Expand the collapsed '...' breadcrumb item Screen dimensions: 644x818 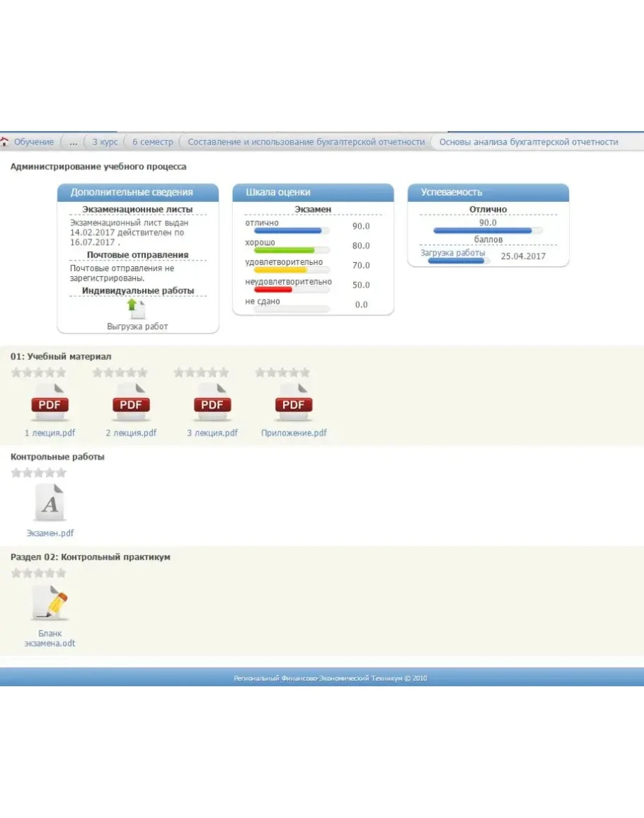coord(74,142)
